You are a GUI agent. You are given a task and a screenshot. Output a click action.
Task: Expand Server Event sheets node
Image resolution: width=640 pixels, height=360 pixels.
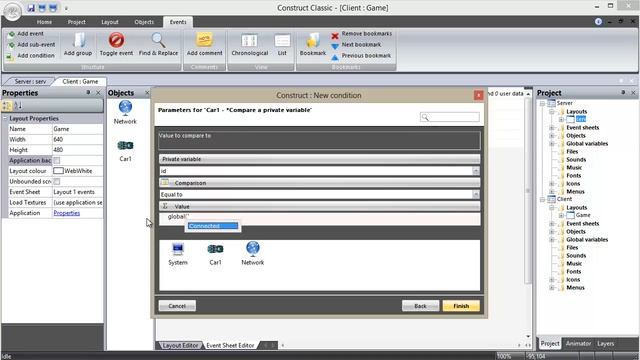(552, 128)
